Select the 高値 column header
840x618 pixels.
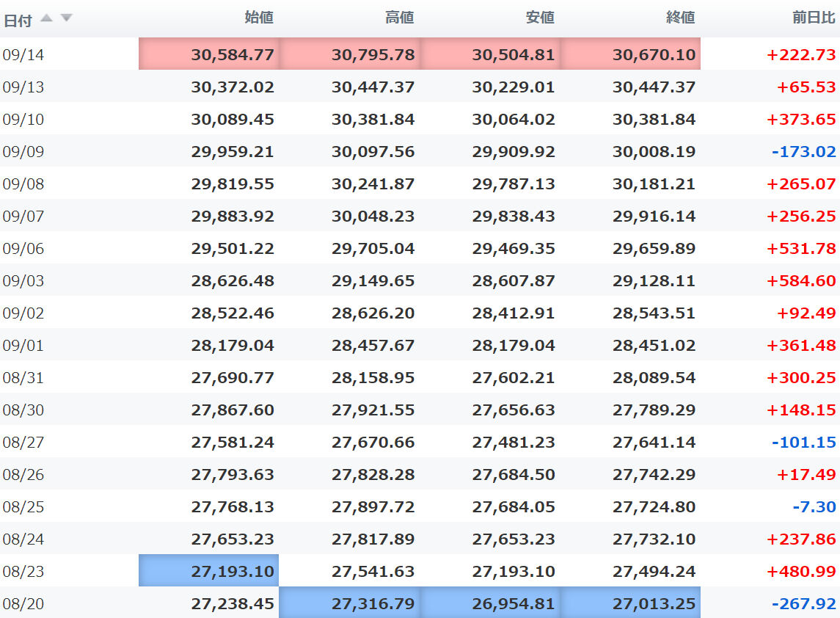pyautogui.click(x=399, y=18)
